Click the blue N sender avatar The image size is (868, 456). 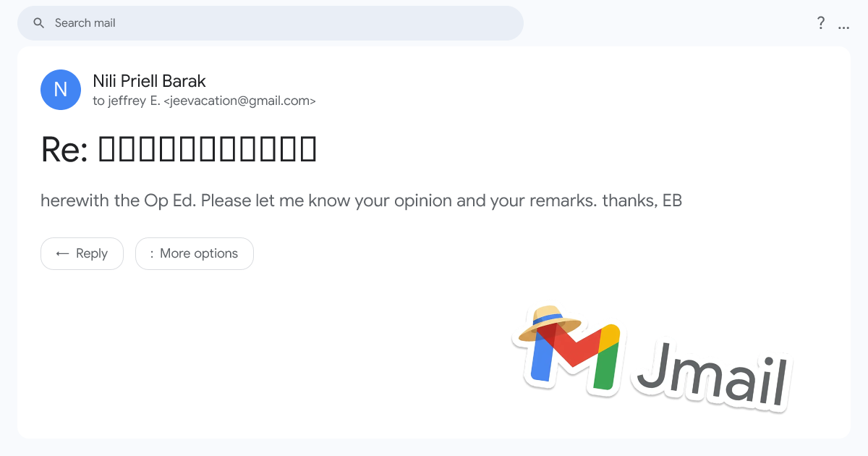coord(61,90)
